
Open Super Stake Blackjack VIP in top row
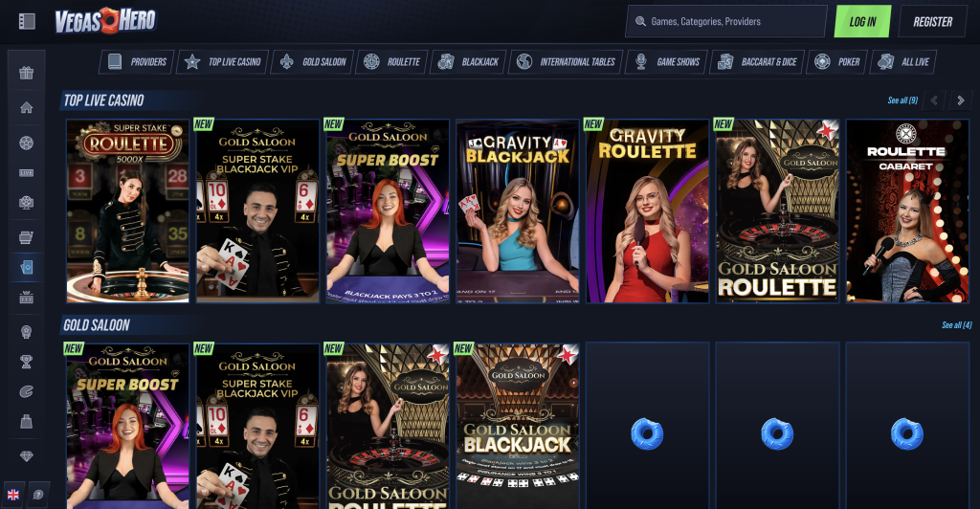[x=257, y=211]
